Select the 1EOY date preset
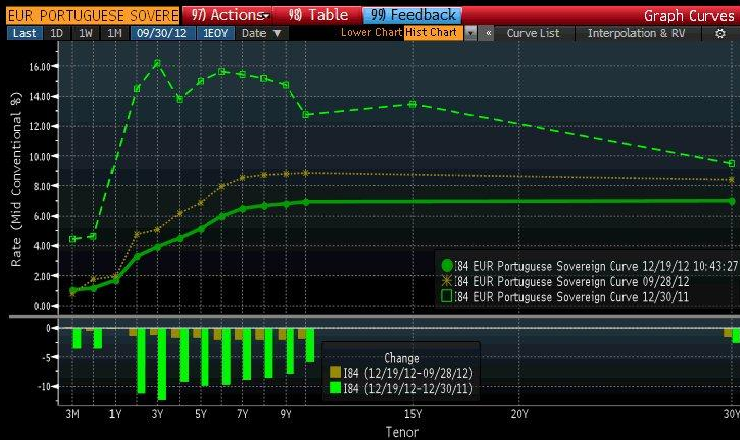The width and height of the screenshot is (740, 440). click(215, 33)
